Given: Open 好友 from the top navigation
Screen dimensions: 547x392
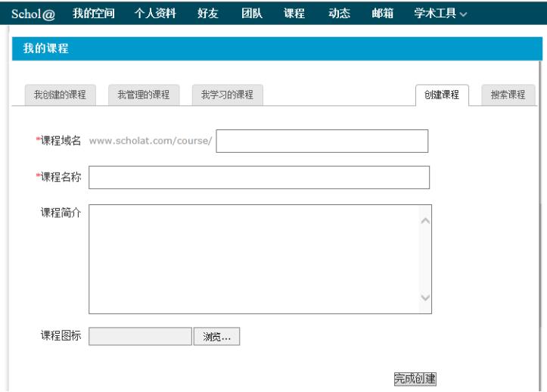Looking at the screenshot, I should click(207, 13).
